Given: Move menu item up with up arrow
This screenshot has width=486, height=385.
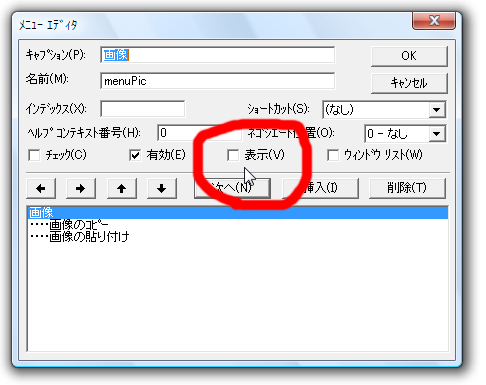Looking at the screenshot, I should [x=122, y=188].
